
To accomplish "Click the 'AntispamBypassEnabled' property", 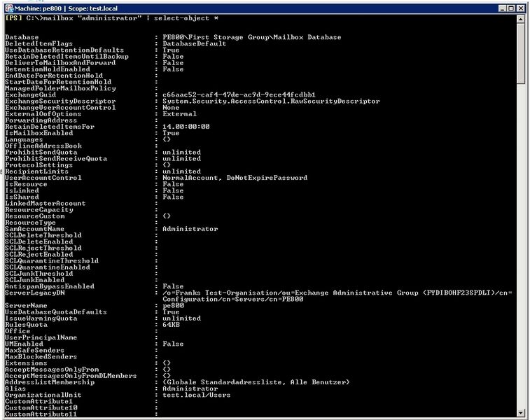I will pos(50,286).
